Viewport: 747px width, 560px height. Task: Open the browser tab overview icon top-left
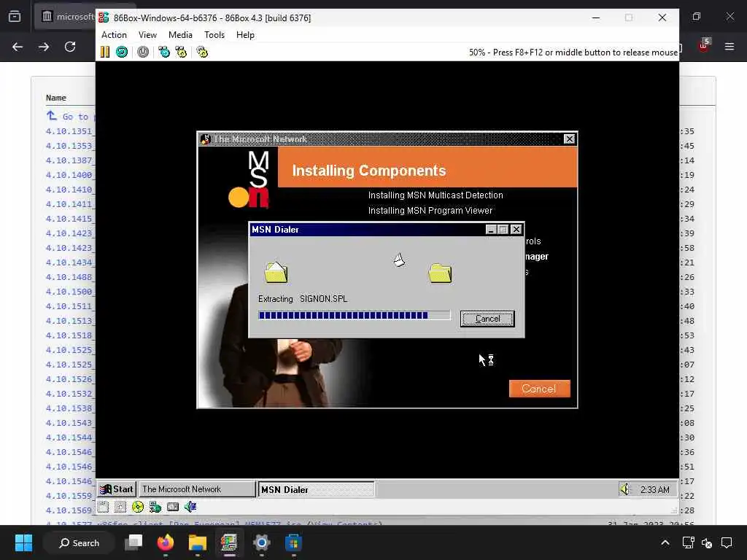pos(15,17)
